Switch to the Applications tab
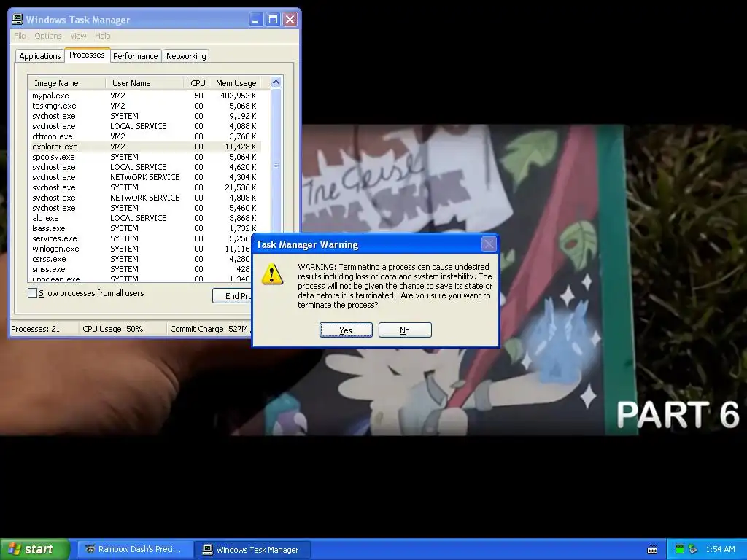Image resolution: width=747 pixels, height=560 pixels. pos(40,56)
